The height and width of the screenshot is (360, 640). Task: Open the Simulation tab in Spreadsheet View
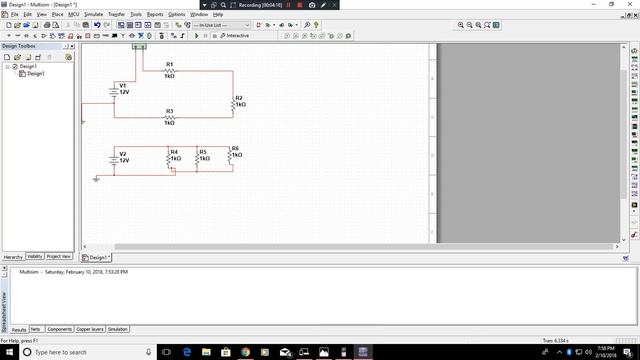click(x=118, y=329)
